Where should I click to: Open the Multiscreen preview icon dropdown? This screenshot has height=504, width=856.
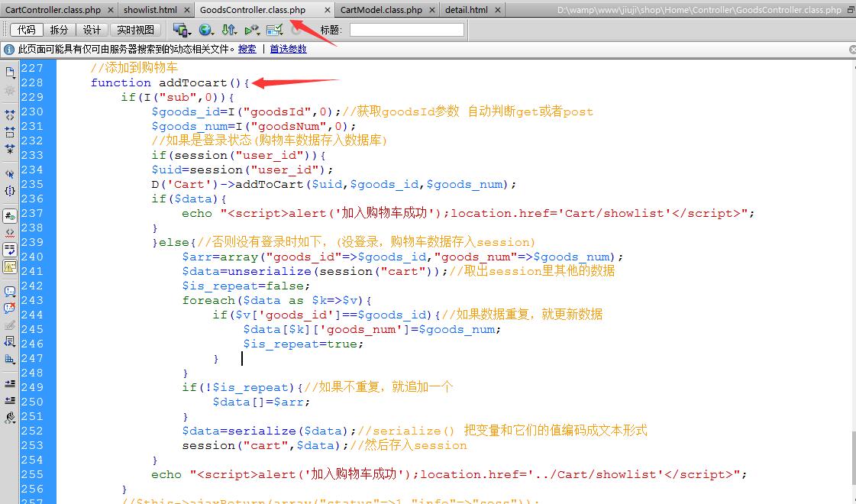[182, 30]
